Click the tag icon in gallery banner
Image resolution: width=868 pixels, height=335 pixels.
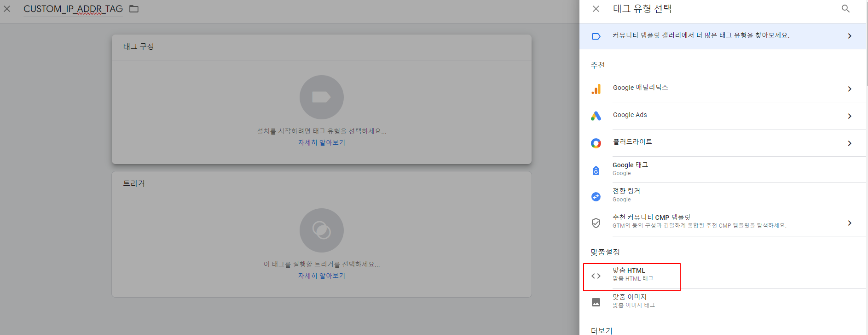pyautogui.click(x=596, y=36)
